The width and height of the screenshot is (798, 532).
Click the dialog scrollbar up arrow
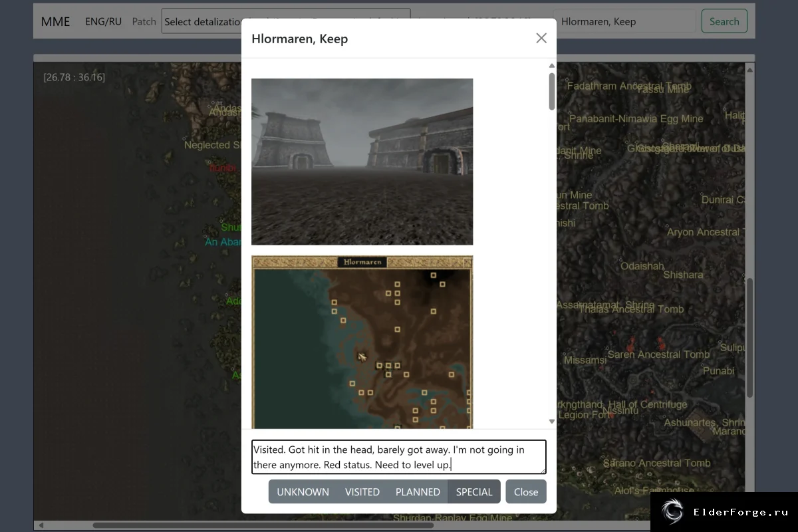(x=551, y=65)
